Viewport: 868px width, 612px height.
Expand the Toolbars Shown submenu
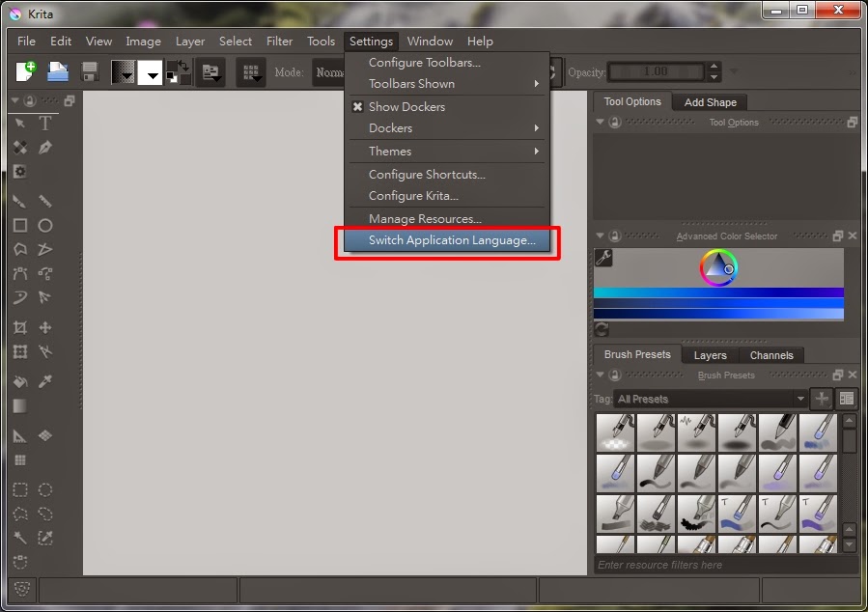pyautogui.click(x=447, y=84)
